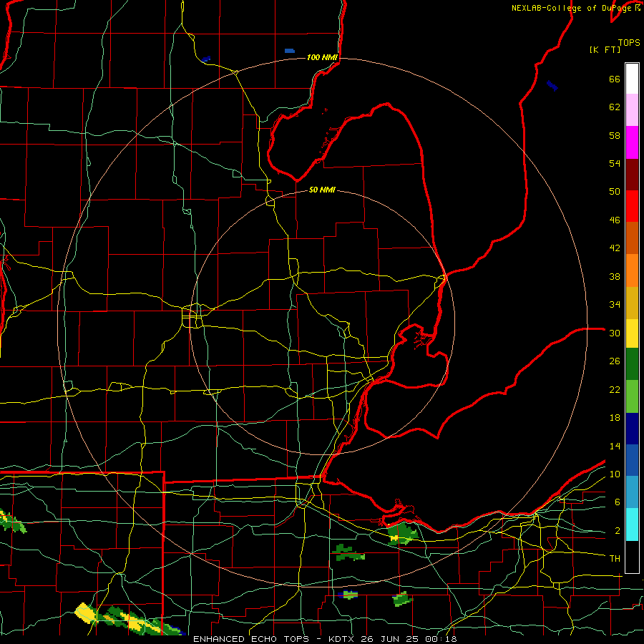644x644 pixels.
Task: Click the 18 value on the scale
Action: point(615,418)
